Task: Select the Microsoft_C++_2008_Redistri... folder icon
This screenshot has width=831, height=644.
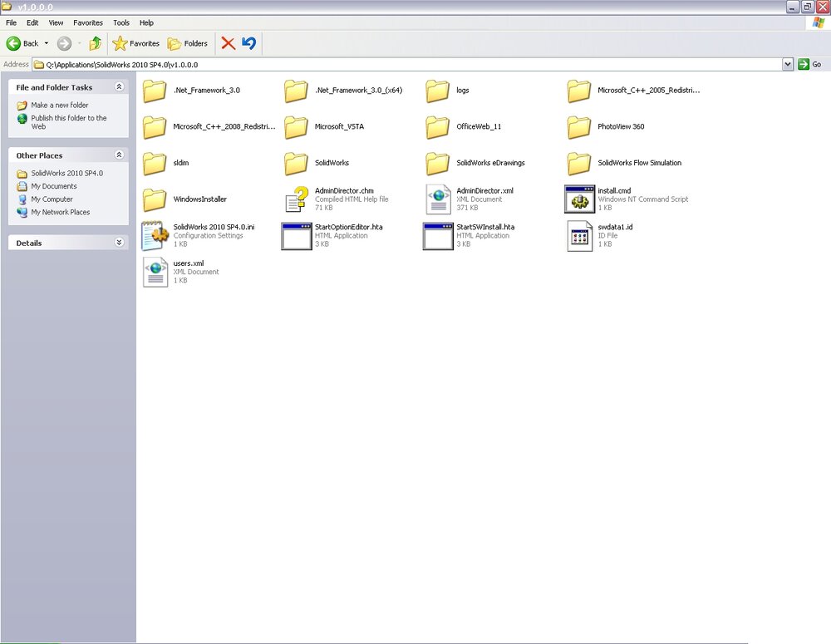Action: tap(155, 126)
